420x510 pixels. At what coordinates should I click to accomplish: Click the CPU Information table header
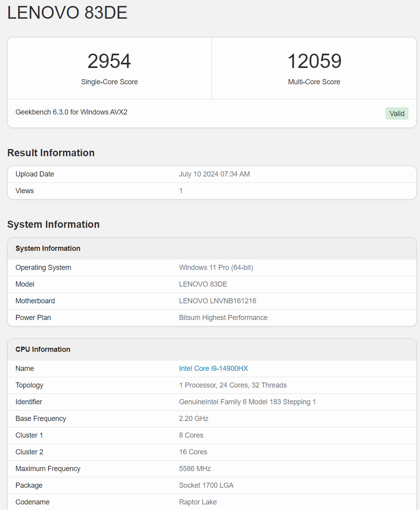43,349
